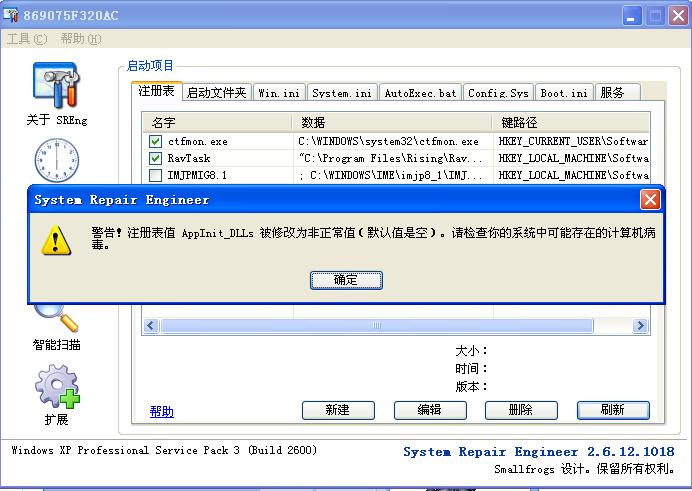Viewport: 692px width, 491px height.
Task: Open the About SREng hammer icon
Action: (56, 85)
